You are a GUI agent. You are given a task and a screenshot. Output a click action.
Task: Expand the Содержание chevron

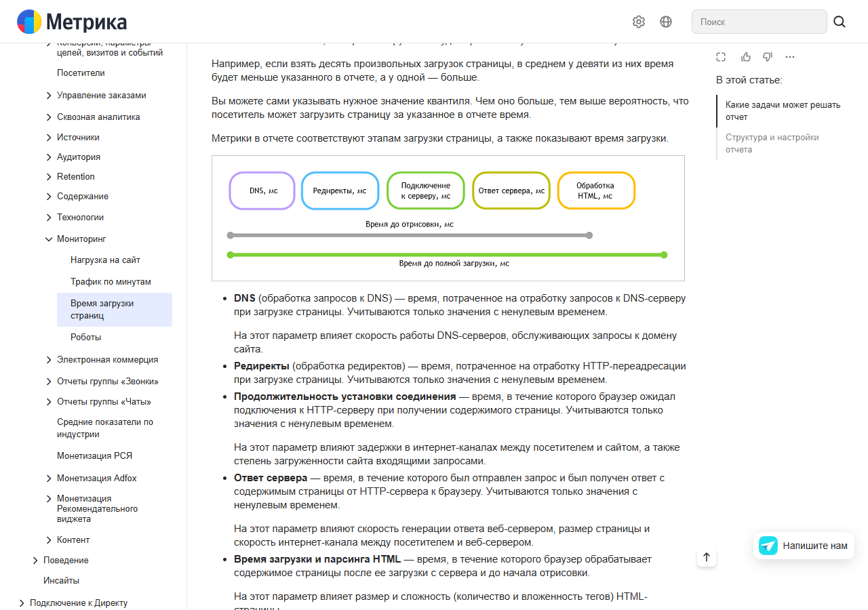(49, 197)
